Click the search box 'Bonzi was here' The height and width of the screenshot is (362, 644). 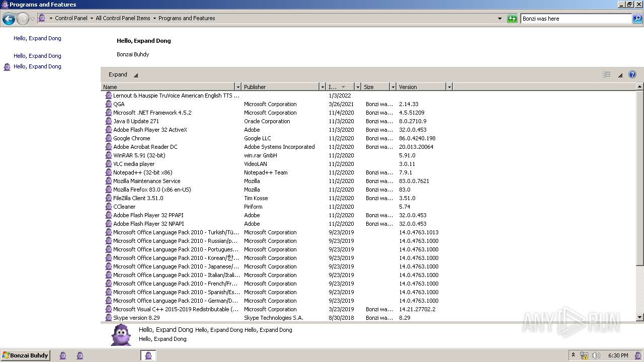(576, 19)
